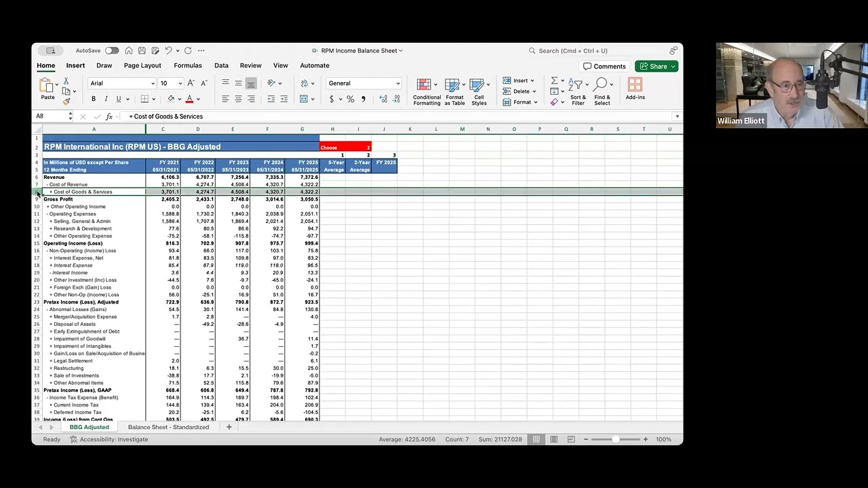
Task: Click the Name Box showing A8
Action: point(54,117)
